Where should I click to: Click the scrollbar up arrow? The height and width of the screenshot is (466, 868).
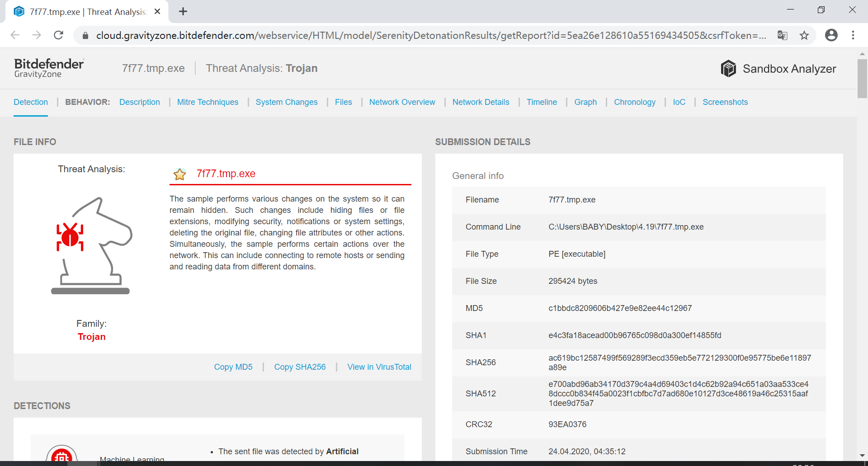pos(862,53)
